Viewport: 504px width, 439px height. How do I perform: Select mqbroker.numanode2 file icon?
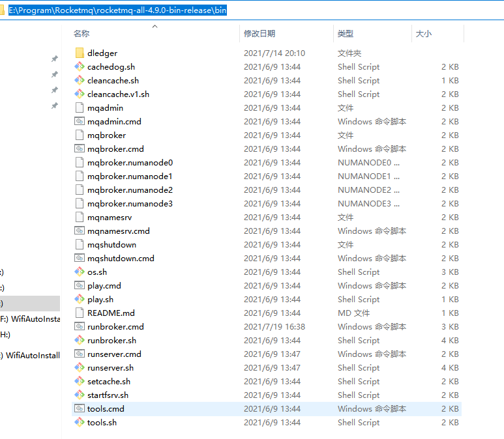[80, 190]
